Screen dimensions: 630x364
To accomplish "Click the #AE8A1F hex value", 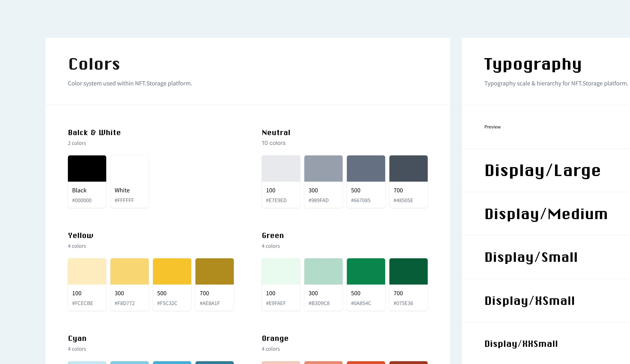I will coord(209,303).
